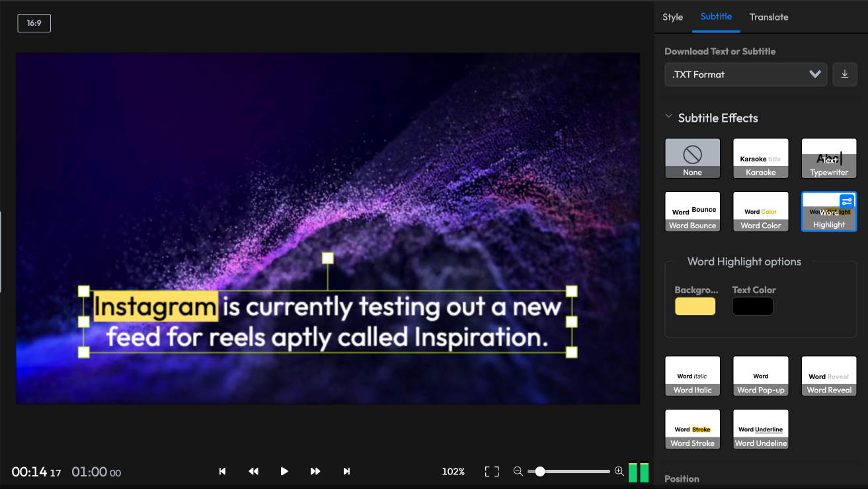Apply the Word Italic effect
This screenshot has height=489, width=868.
tap(692, 376)
